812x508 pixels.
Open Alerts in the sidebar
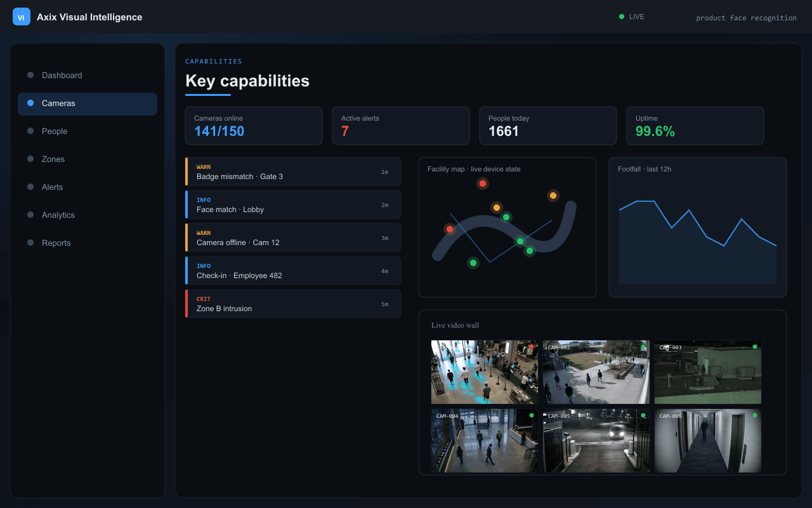coord(88,187)
